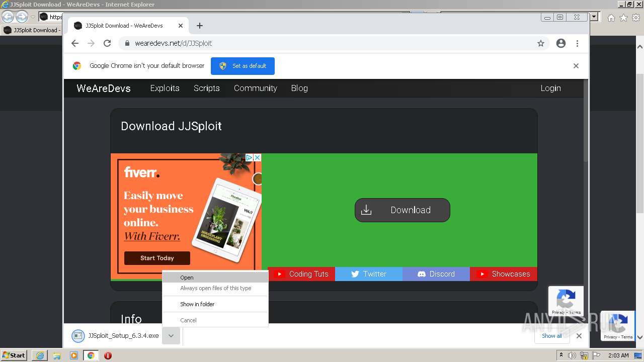
Task: Bookmark this page with the star icon
Action: (541, 43)
